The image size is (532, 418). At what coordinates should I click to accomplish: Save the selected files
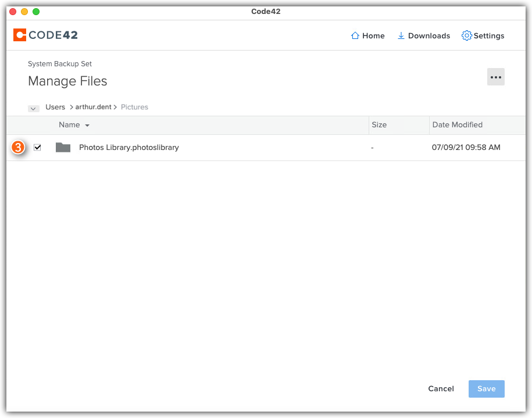[486, 388]
